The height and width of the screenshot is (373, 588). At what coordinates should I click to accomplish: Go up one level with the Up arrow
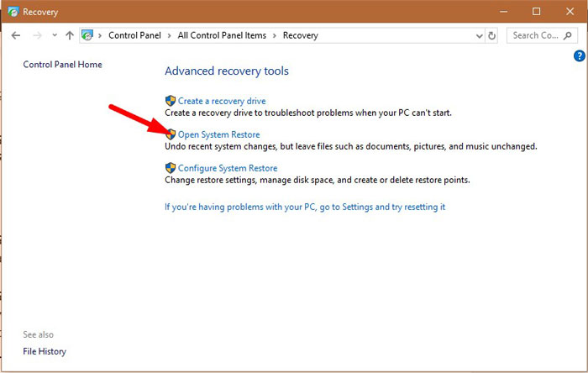tap(70, 35)
